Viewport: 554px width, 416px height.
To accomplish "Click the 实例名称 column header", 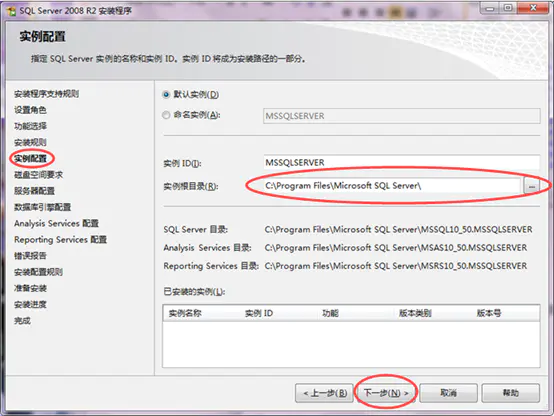I will click(185, 313).
